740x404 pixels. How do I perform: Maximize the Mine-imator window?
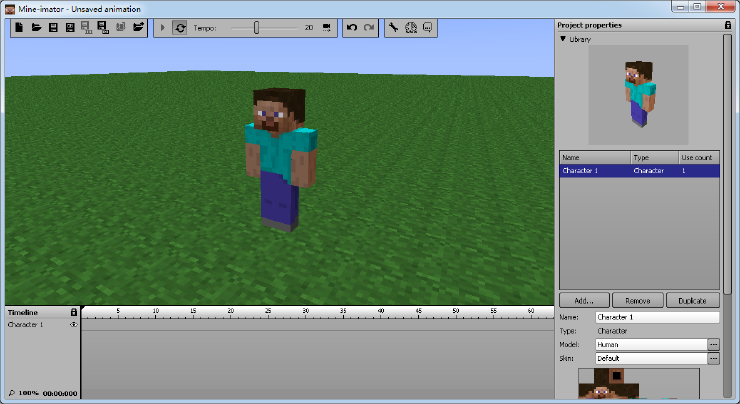click(697, 7)
